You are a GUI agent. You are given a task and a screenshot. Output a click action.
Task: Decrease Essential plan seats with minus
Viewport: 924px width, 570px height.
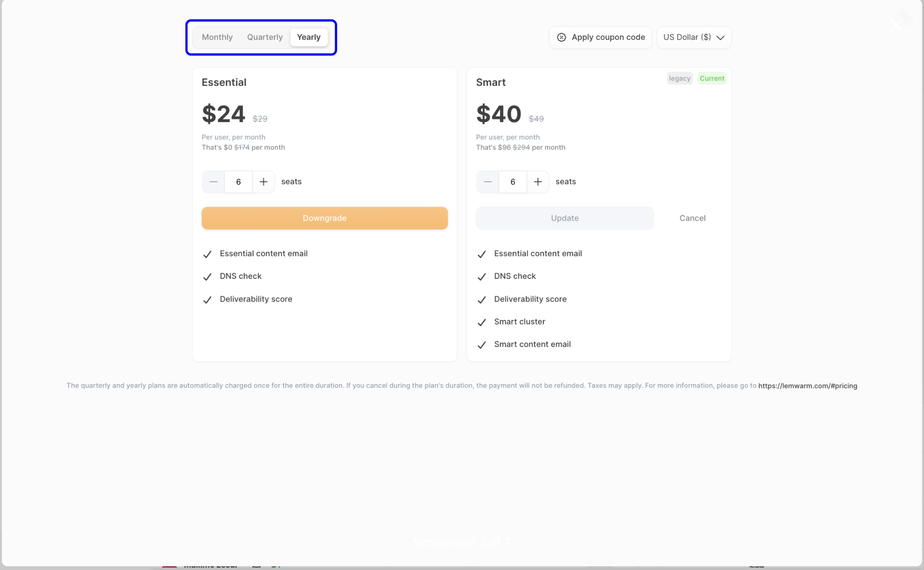point(213,182)
